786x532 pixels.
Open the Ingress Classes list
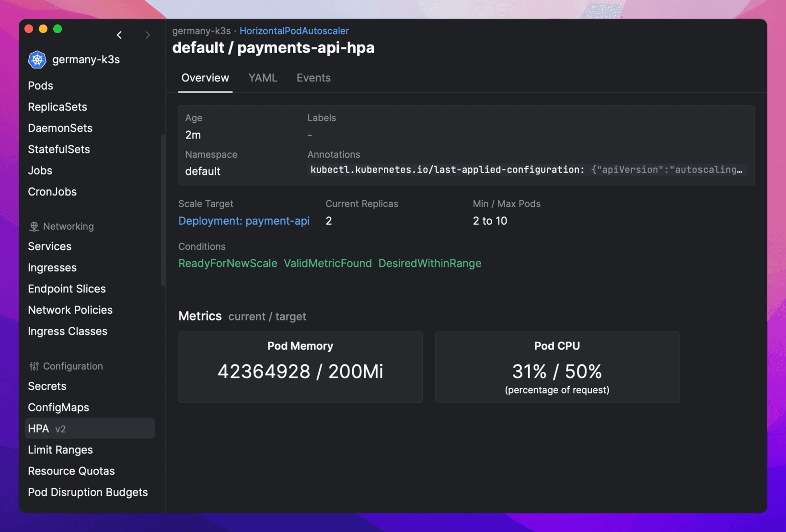[67, 331]
